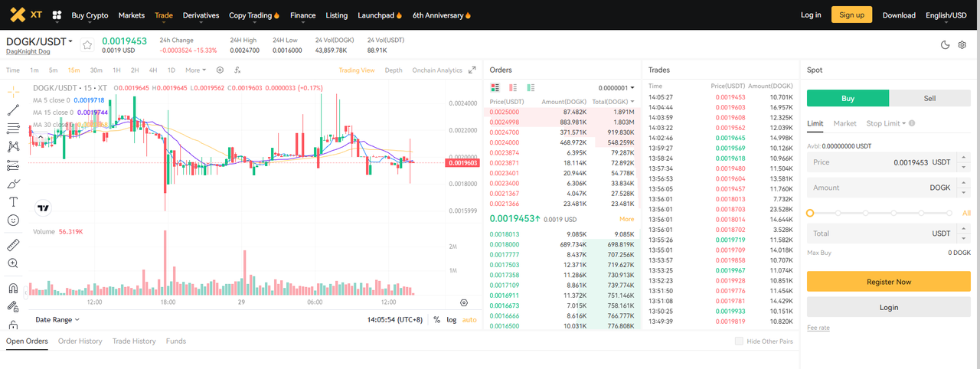Toggle stay in drawing mode pencil-lock
This screenshot has width=980, height=369.
coord(13,307)
